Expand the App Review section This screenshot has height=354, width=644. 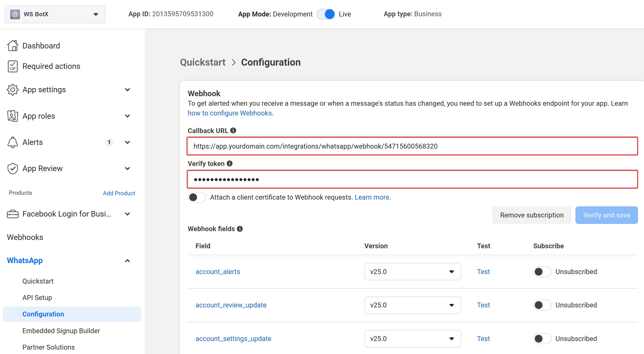point(128,169)
